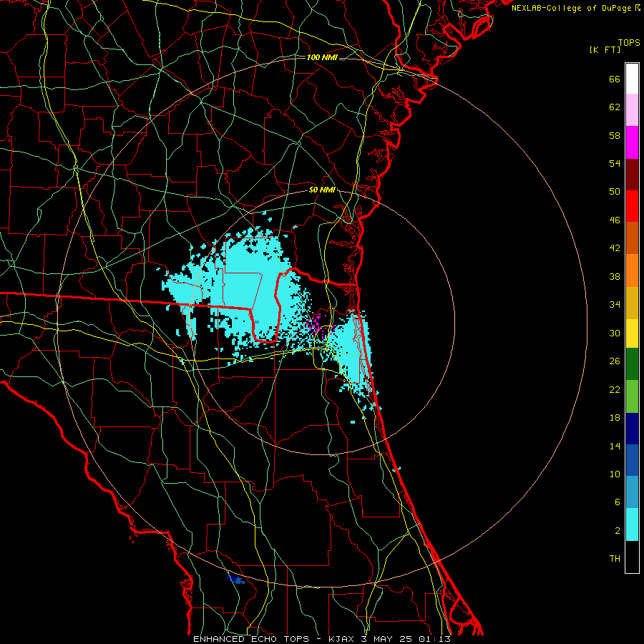Click the "62" legend value
Image resolution: width=644 pixels, height=644 pixels.
(615, 107)
